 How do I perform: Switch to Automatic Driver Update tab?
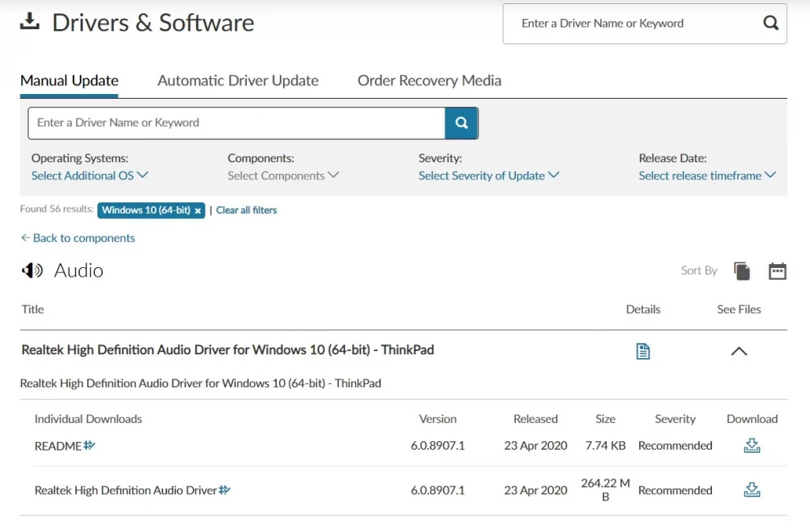(x=237, y=81)
